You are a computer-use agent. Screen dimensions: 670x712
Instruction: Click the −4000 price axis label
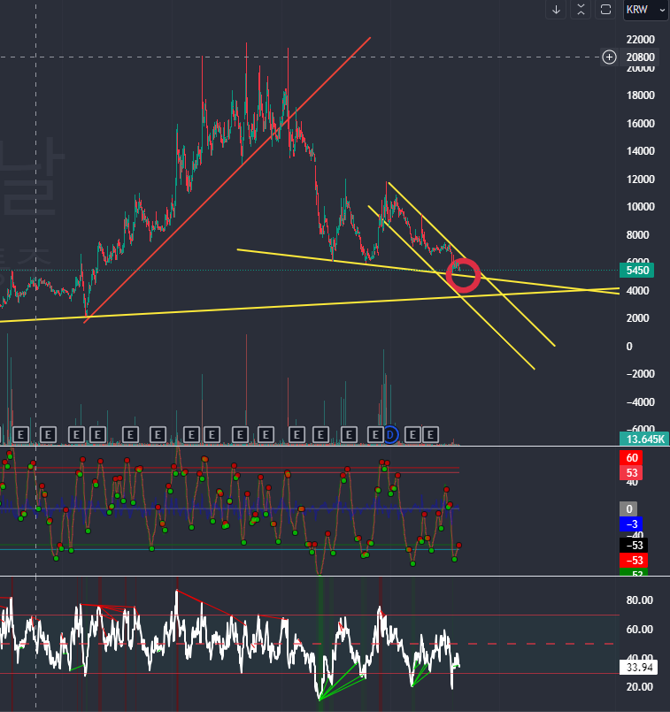tap(640, 402)
